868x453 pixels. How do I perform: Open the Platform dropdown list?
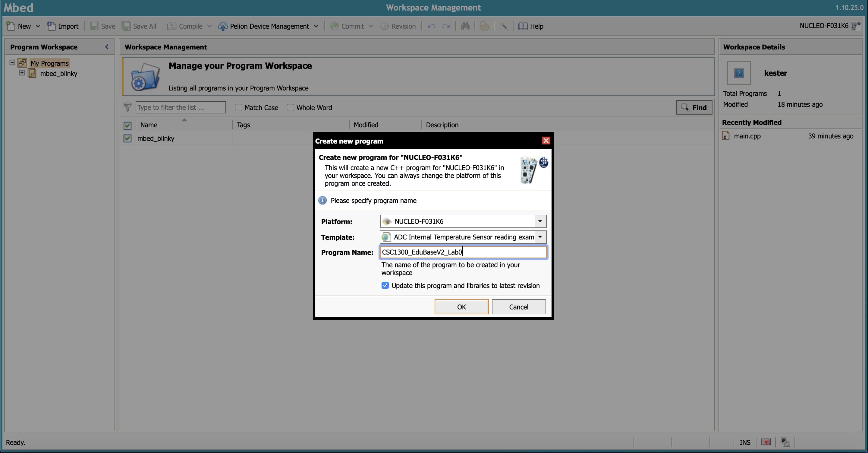540,221
